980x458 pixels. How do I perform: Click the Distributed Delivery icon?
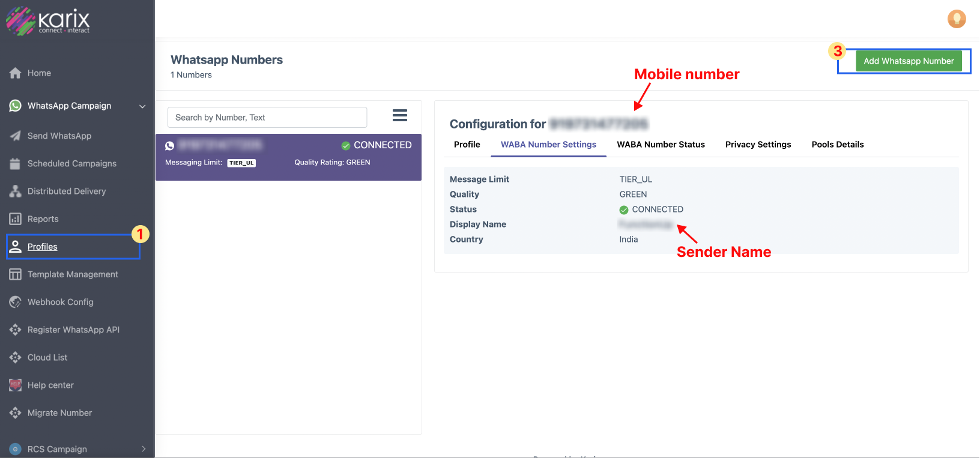pyautogui.click(x=16, y=191)
